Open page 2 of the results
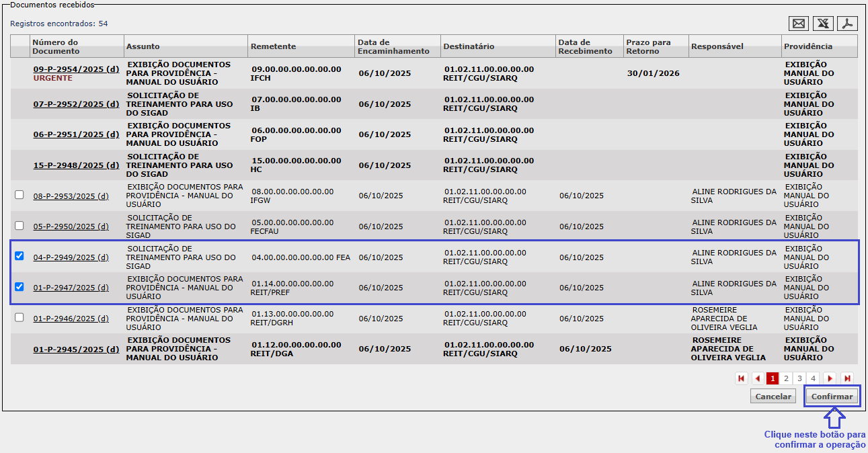The width and height of the screenshot is (868, 453). (x=786, y=378)
